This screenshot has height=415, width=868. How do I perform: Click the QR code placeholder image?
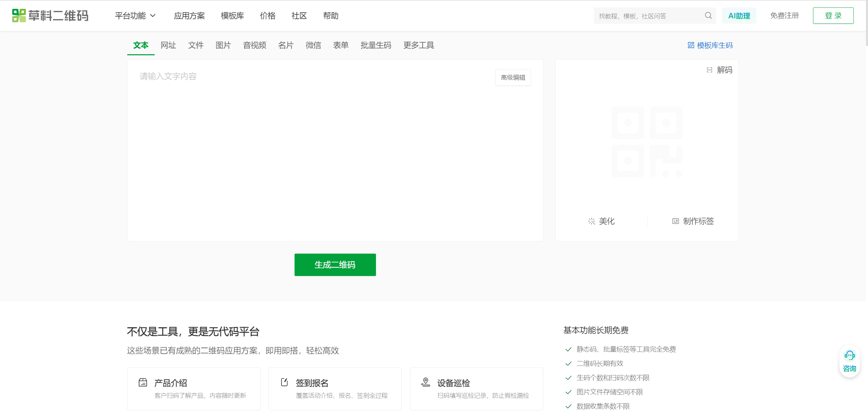coord(647,142)
